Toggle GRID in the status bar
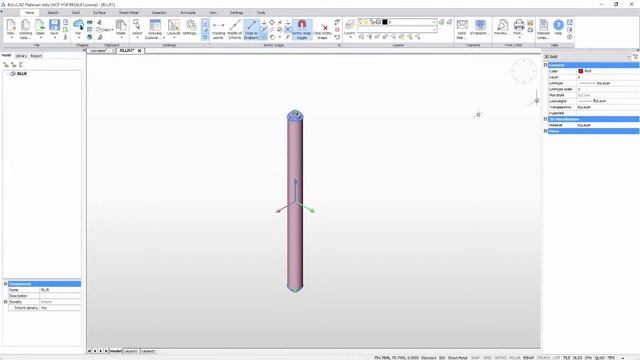Viewport: 640px width, 360px height. point(487,358)
